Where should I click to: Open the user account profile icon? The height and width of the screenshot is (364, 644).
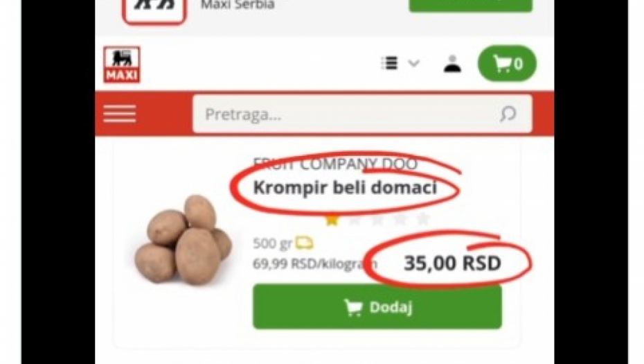(452, 64)
